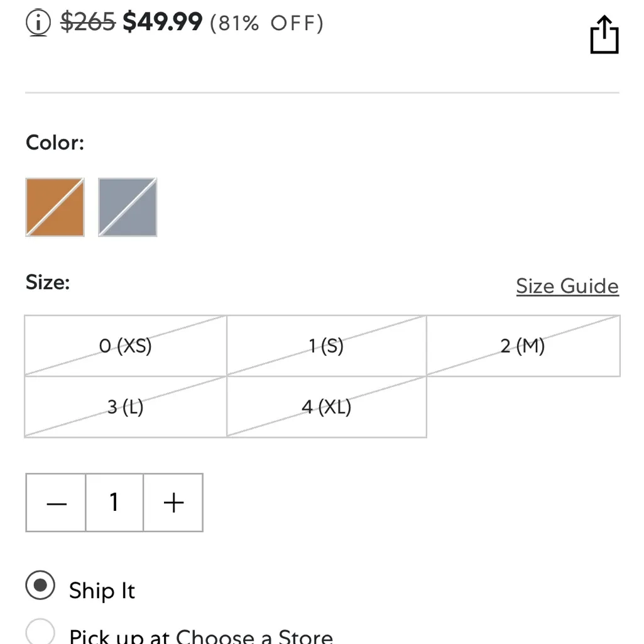
Task: Select the orange color swatch
Action: [x=55, y=207]
